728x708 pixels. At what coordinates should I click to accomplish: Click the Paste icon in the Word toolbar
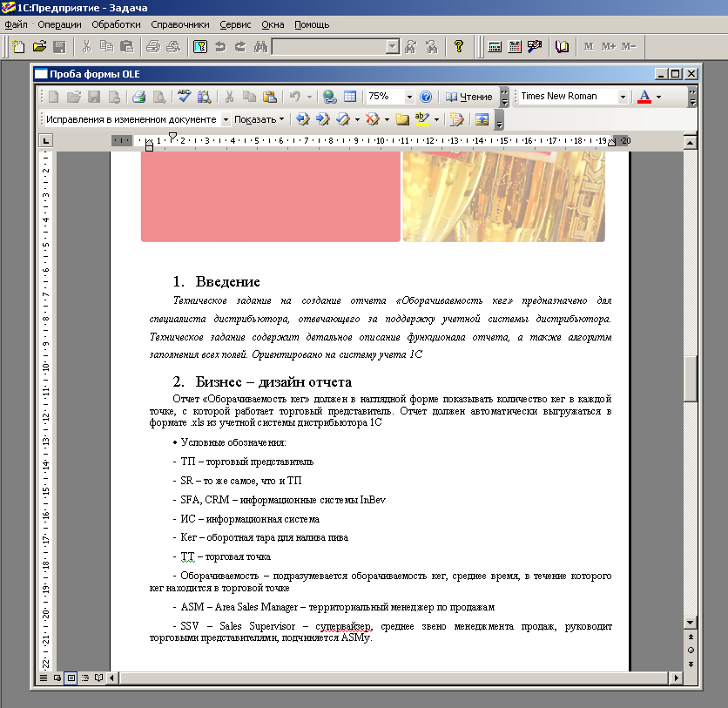[269, 97]
